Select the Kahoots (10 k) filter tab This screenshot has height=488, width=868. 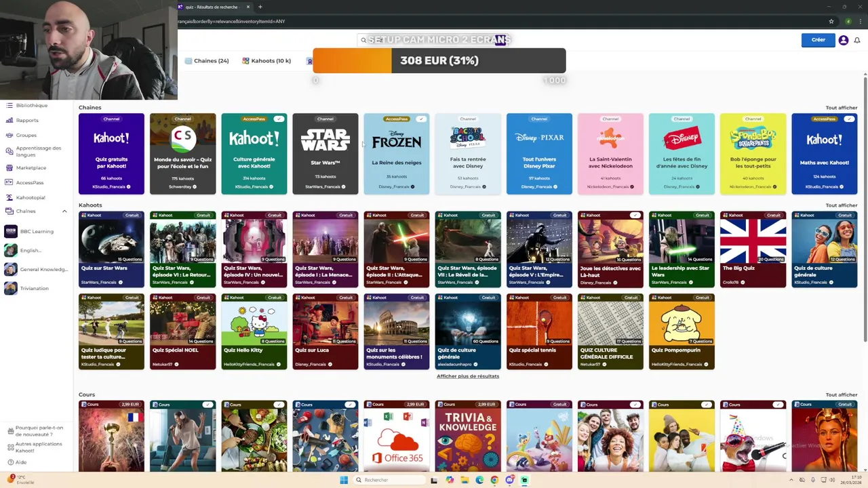[x=267, y=61]
